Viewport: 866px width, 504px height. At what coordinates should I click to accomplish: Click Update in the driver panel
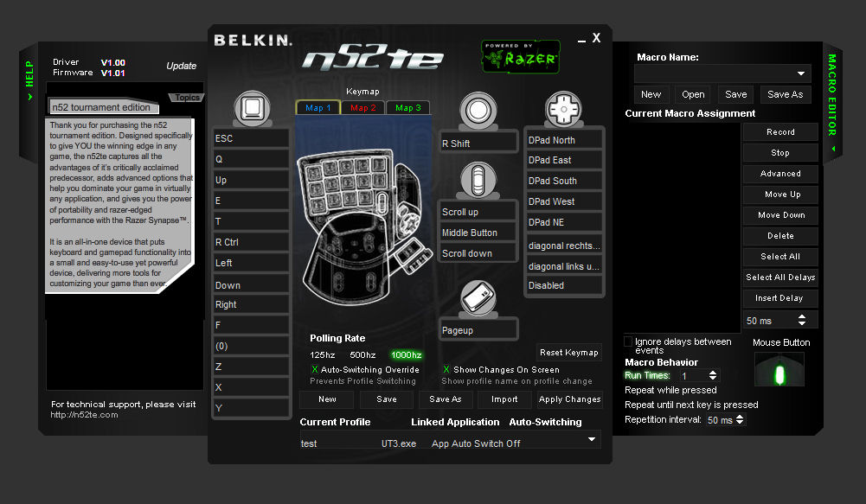[x=181, y=66]
